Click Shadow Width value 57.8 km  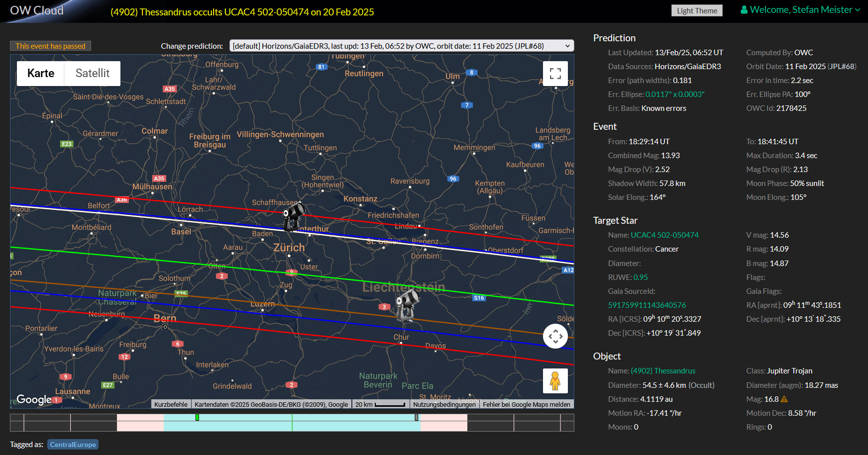click(x=672, y=183)
